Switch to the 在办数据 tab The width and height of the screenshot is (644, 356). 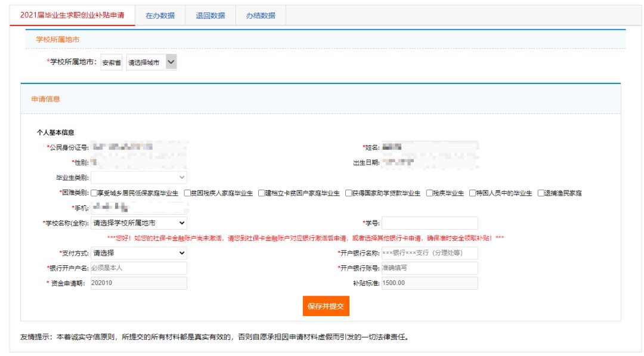(x=160, y=16)
